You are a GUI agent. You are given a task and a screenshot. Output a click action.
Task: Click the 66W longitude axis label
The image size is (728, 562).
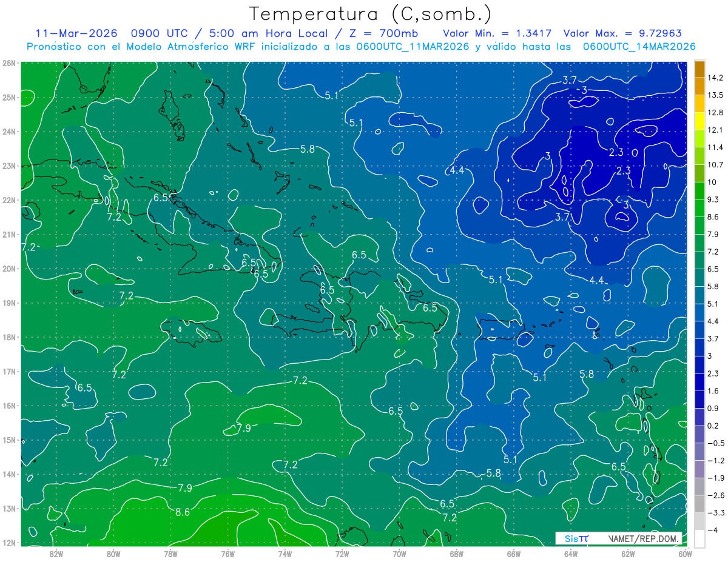pyautogui.click(x=513, y=554)
